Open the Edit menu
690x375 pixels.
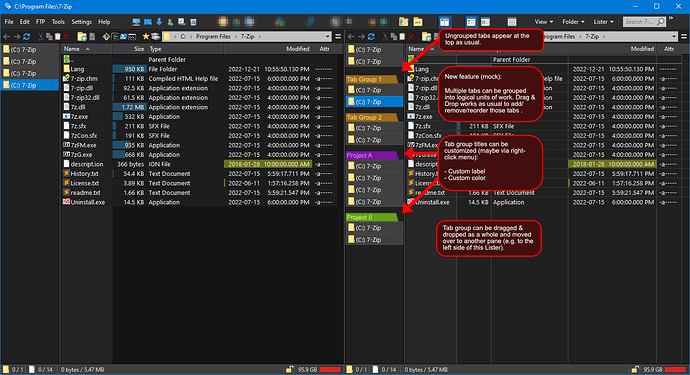point(25,22)
